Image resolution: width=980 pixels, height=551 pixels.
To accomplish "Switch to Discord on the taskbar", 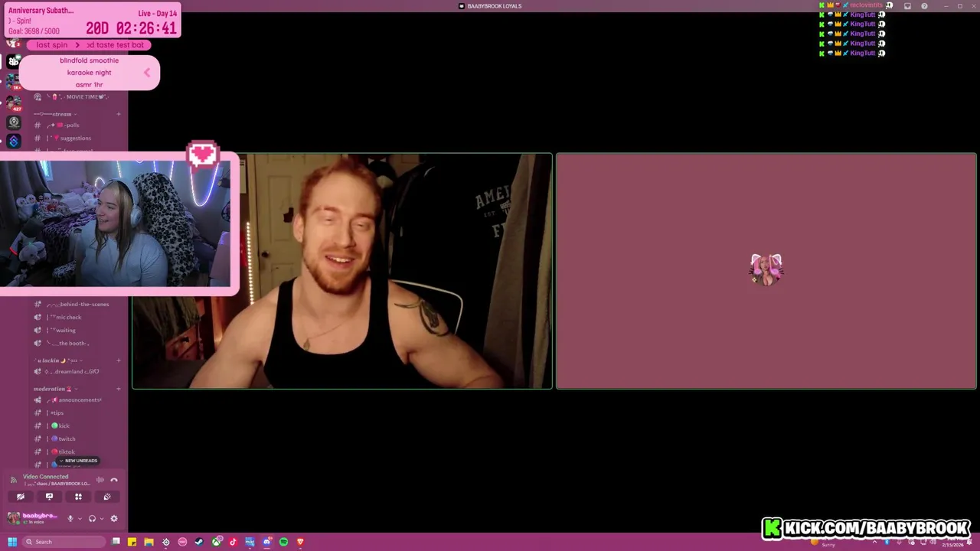I will [266, 542].
